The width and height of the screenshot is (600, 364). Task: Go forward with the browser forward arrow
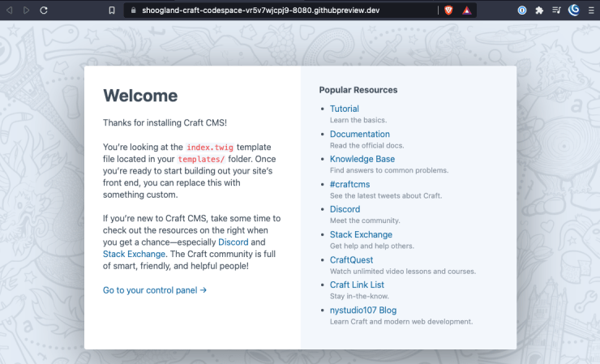pyautogui.click(x=27, y=11)
